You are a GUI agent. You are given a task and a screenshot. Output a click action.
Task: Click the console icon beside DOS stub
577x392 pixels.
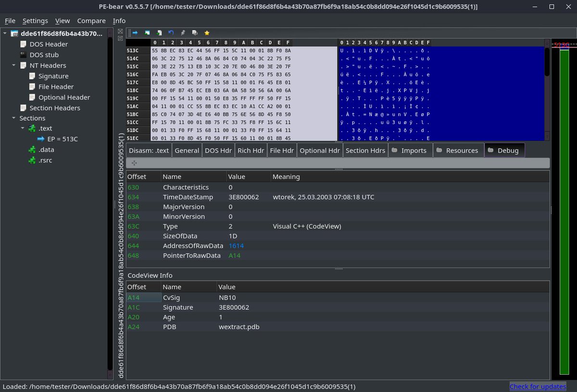[23, 55]
